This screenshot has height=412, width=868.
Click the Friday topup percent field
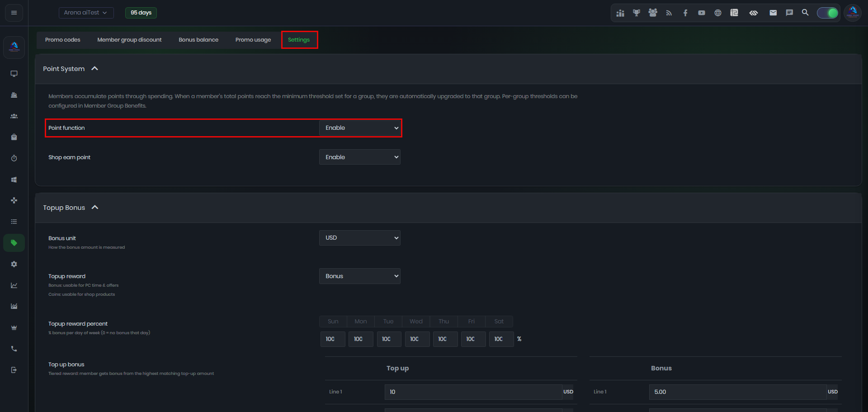point(473,339)
